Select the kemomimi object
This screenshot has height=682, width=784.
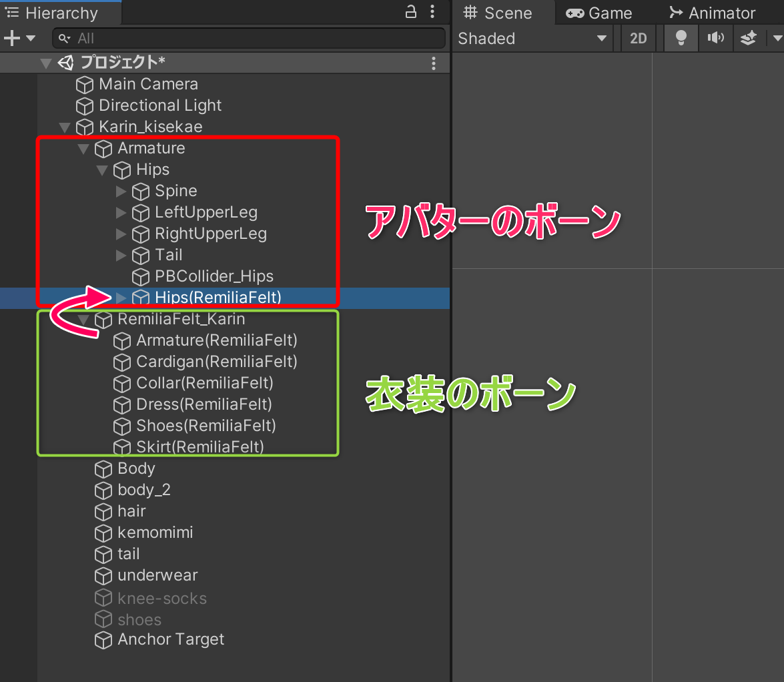pos(155,533)
